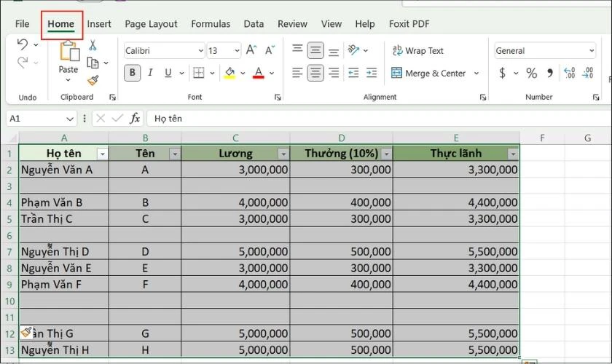
Task: Open the Thực lãnh filter dropdown
Action: (x=513, y=154)
